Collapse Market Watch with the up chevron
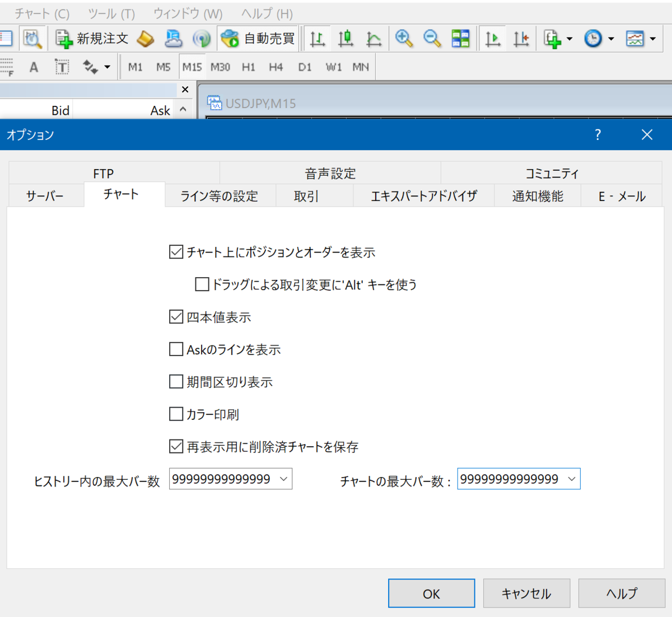This screenshot has height=617, width=672. pos(183,110)
